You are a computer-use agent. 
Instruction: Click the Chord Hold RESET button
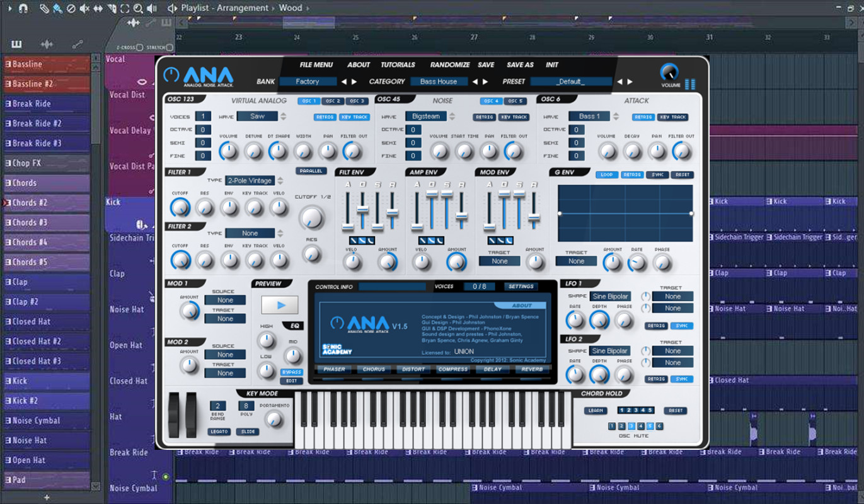click(x=676, y=410)
